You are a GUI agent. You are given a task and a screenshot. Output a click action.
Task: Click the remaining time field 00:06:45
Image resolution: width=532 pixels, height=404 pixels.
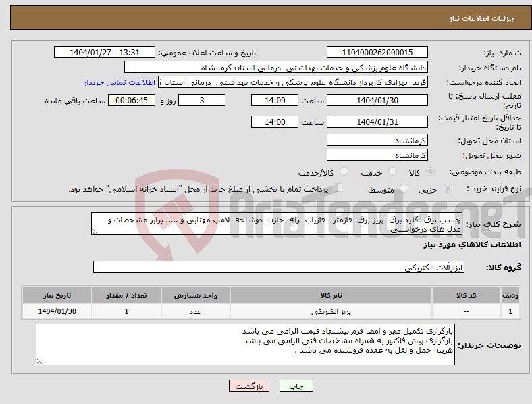132,100
